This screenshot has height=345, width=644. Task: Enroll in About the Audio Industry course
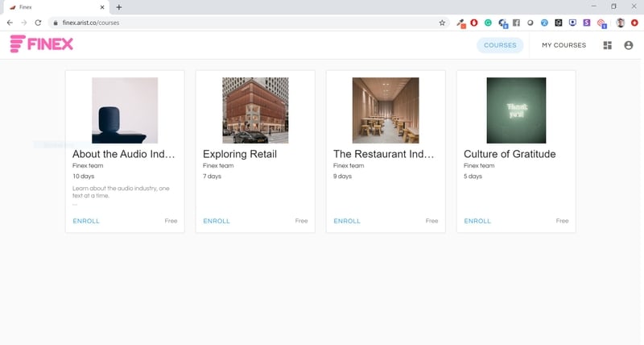pyautogui.click(x=86, y=221)
